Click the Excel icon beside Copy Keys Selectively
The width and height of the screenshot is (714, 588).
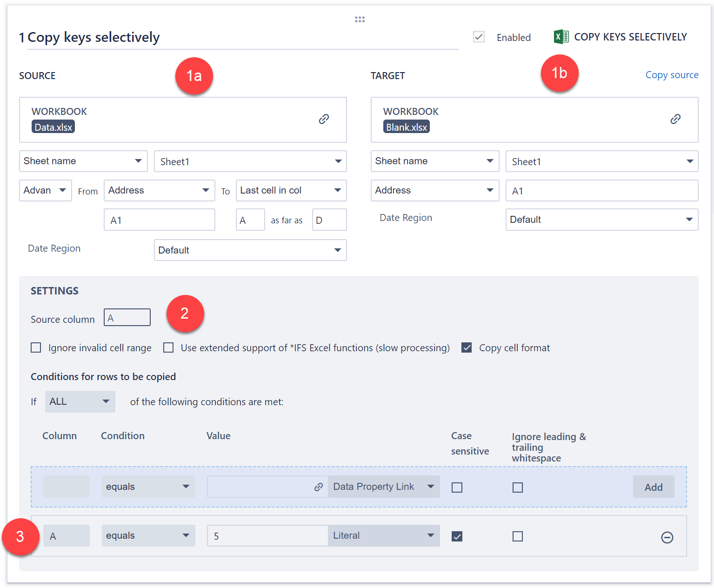pos(561,37)
